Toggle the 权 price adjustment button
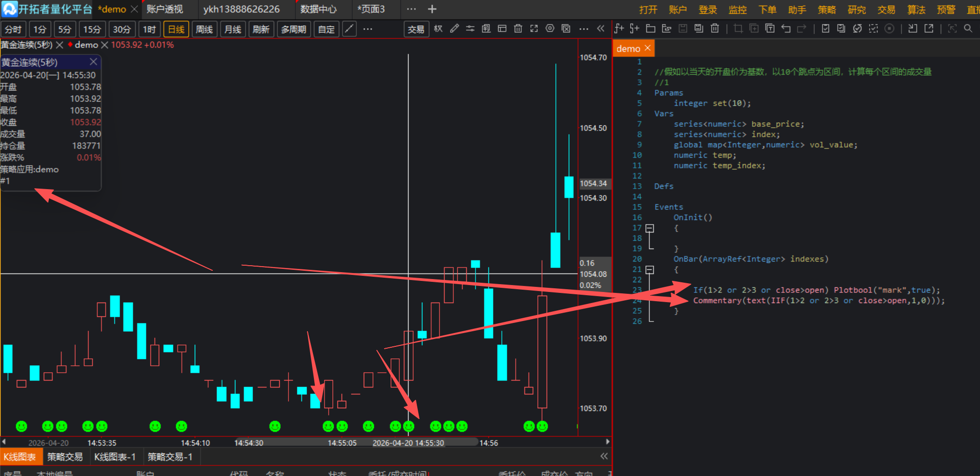Image resolution: width=980 pixels, height=476 pixels. [x=438, y=29]
